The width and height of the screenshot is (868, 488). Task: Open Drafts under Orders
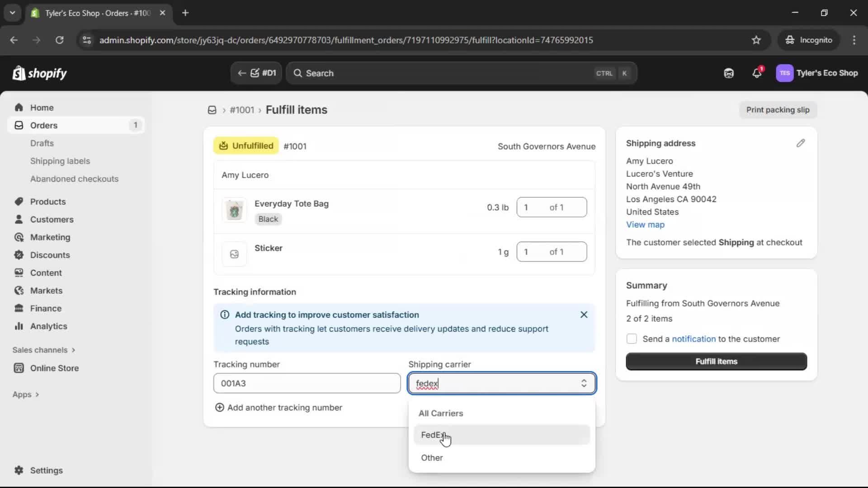coord(42,143)
